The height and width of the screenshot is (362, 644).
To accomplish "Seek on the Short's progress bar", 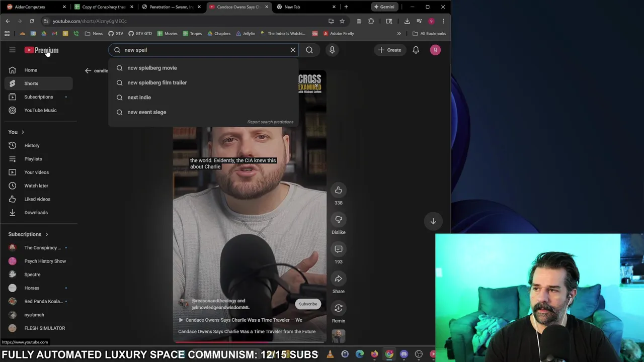I will click(x=250, y=342).
